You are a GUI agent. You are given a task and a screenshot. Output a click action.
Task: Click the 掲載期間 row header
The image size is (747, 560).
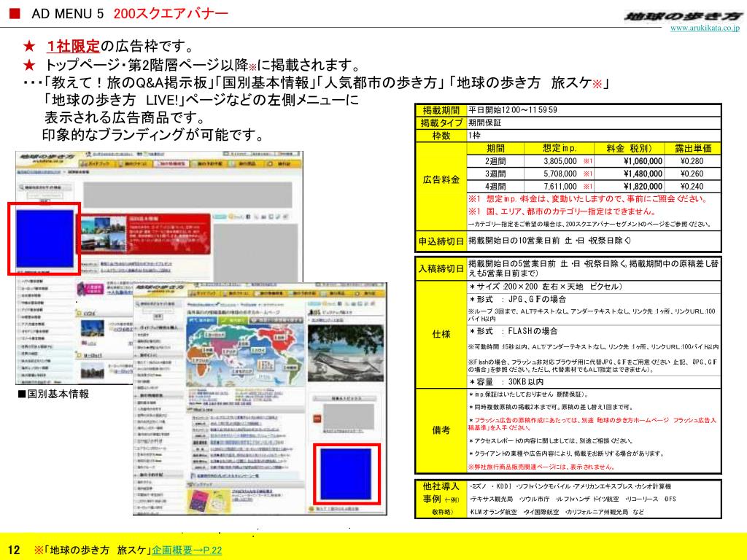(x=441, y=110)
